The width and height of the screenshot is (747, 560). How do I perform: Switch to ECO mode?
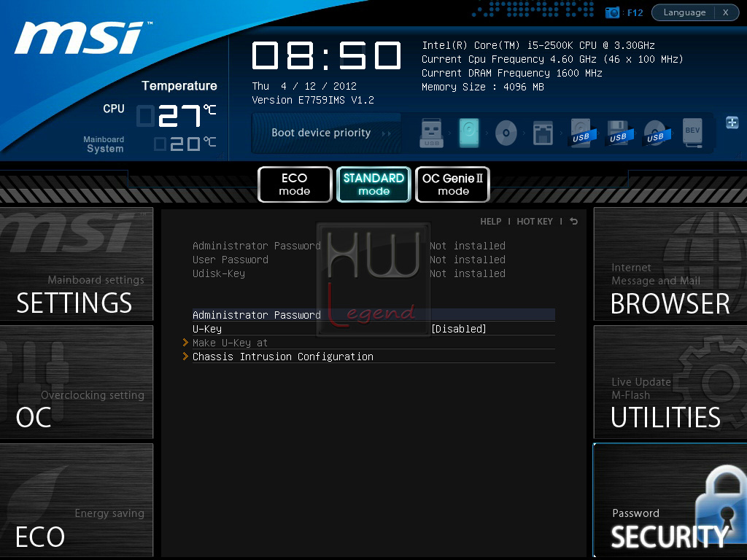point(295,184)
